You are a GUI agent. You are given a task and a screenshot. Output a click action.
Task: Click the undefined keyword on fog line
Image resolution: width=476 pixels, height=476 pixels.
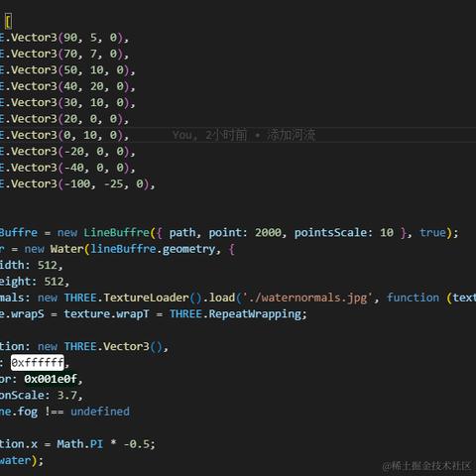click(100, 412)
